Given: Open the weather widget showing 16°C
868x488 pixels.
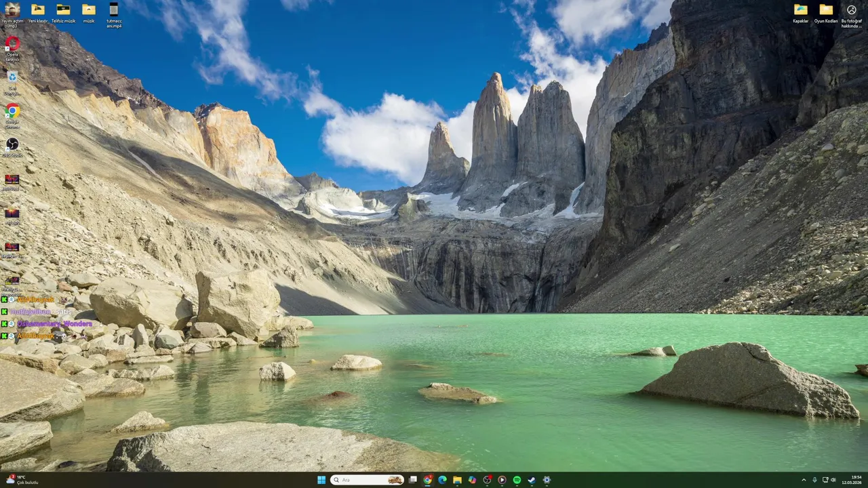Looking at the screenshot, I should pyautogui.click(x=22, y=480).
